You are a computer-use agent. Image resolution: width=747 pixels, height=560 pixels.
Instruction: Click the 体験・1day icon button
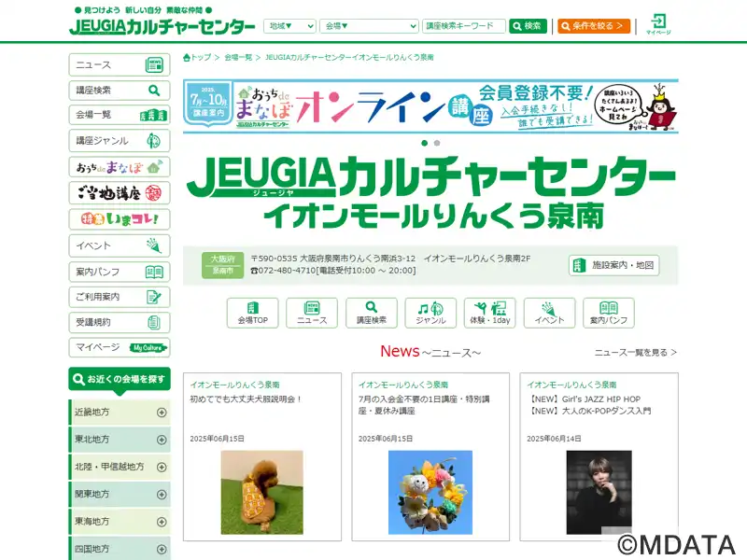point(489,313)
